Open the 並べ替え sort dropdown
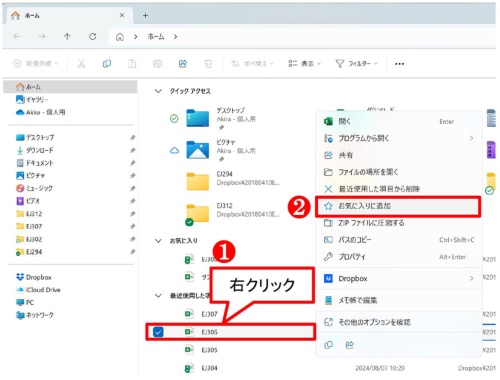This screenshot has height=380, width=500. [x=252, y=63]
